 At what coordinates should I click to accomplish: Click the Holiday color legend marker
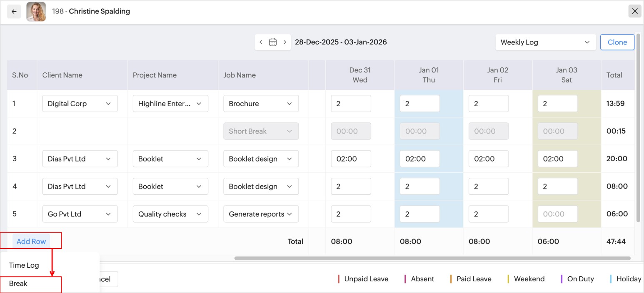tap(611, 279)
